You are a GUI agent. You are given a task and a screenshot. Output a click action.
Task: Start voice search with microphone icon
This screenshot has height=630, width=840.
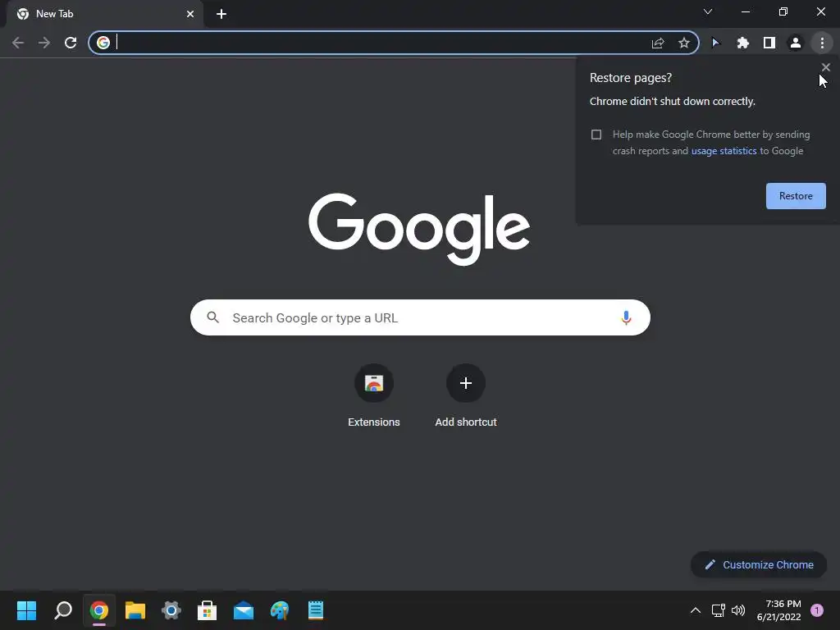[x=626, y=317]
